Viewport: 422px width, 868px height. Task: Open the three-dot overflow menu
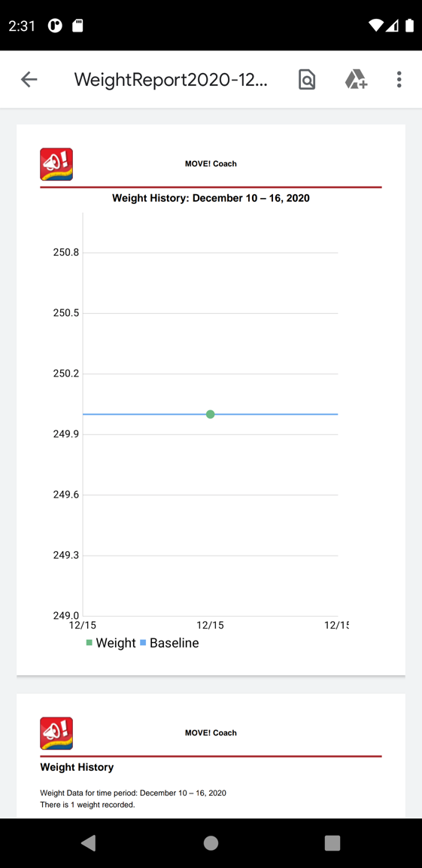coord(399,80)
